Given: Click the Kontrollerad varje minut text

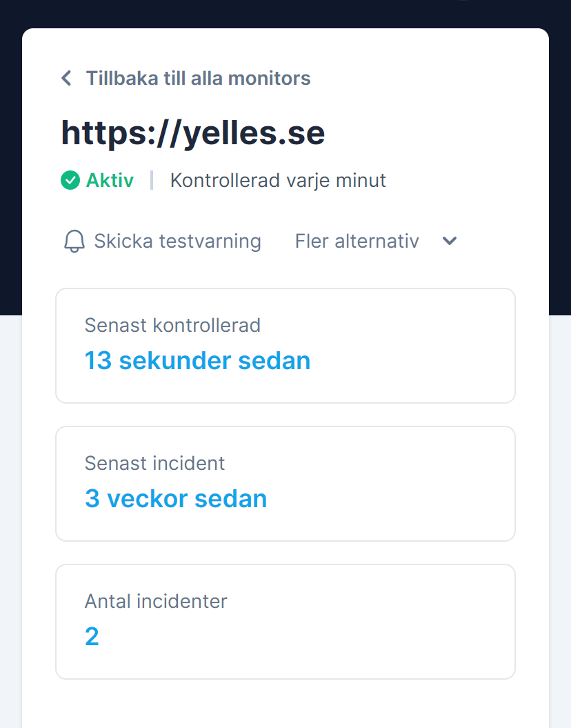Looking at the screenshot, I should point(278,180).
